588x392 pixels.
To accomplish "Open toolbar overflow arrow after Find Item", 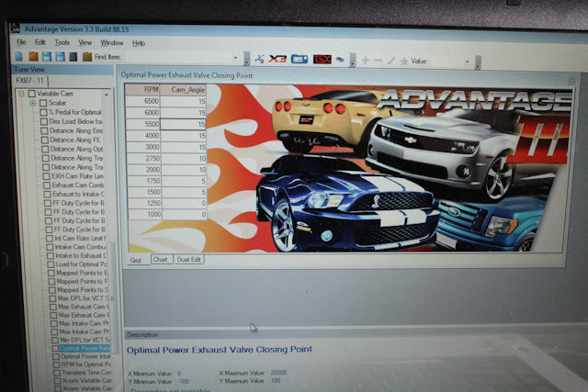I will click(246, 59).
